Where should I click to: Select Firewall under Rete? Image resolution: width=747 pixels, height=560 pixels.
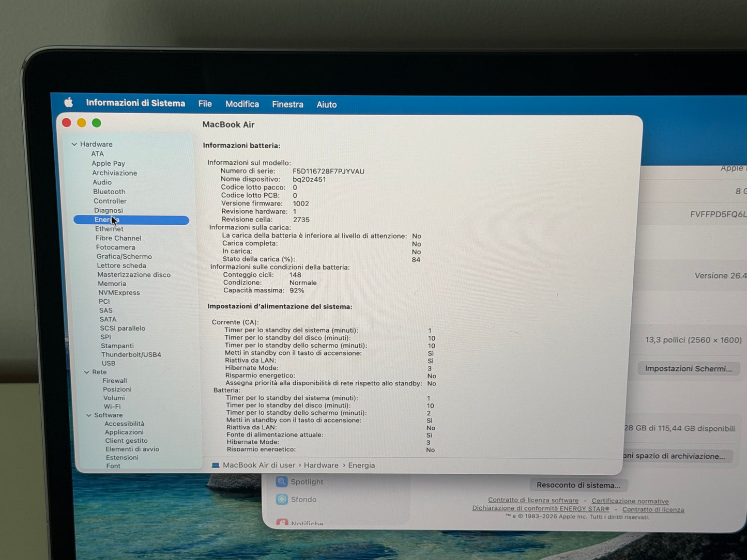point(115,381)
